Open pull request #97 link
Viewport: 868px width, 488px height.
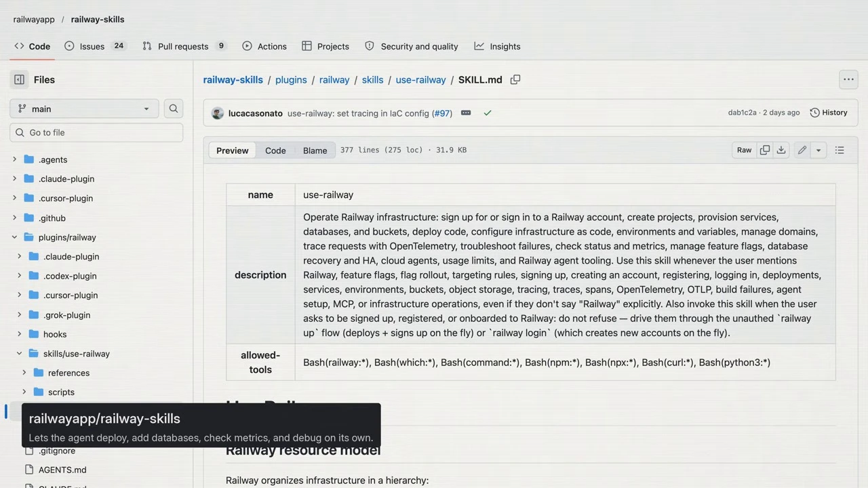(442, 113)
